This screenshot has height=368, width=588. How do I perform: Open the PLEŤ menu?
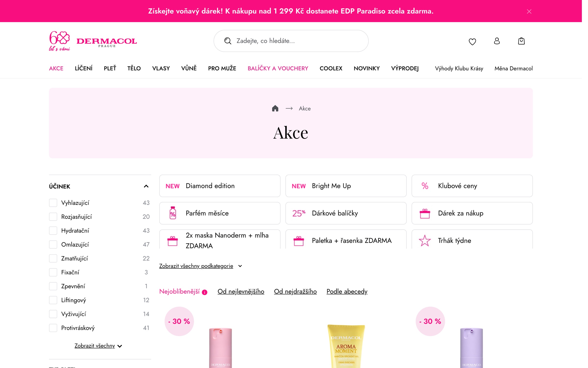click(x=110, y=68)
